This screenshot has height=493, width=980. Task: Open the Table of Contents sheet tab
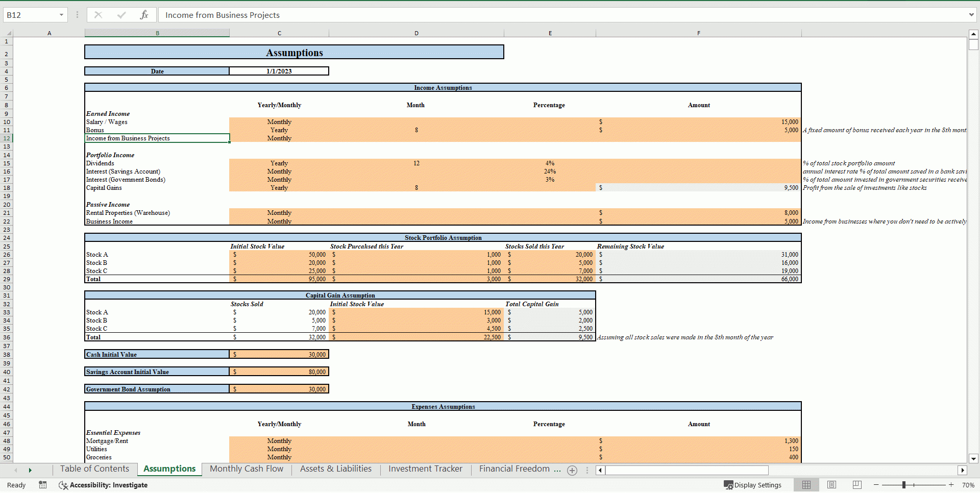click(94, 469)
